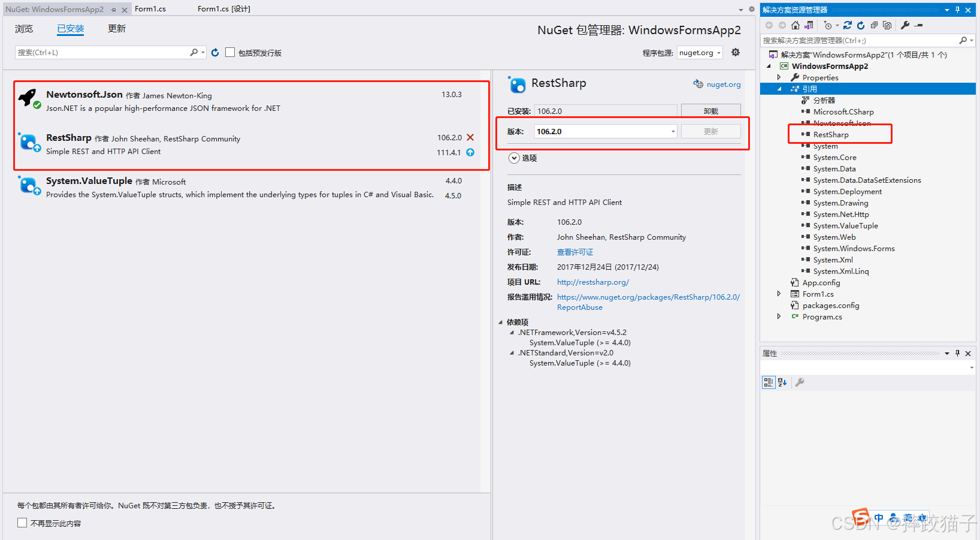980x540 pixels.
Task: Click Preview Selected Items dash icon
Action: click(x=919, y=25)
